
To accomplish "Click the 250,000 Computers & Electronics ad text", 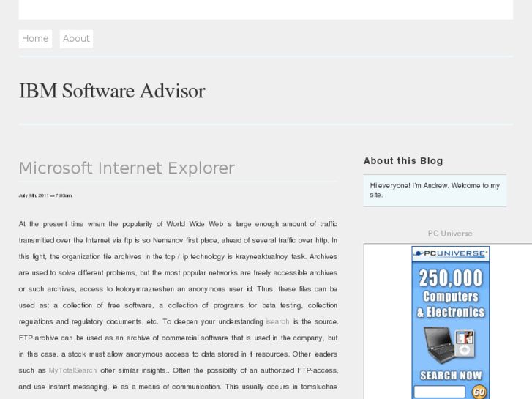I will (x=451, y=294).
